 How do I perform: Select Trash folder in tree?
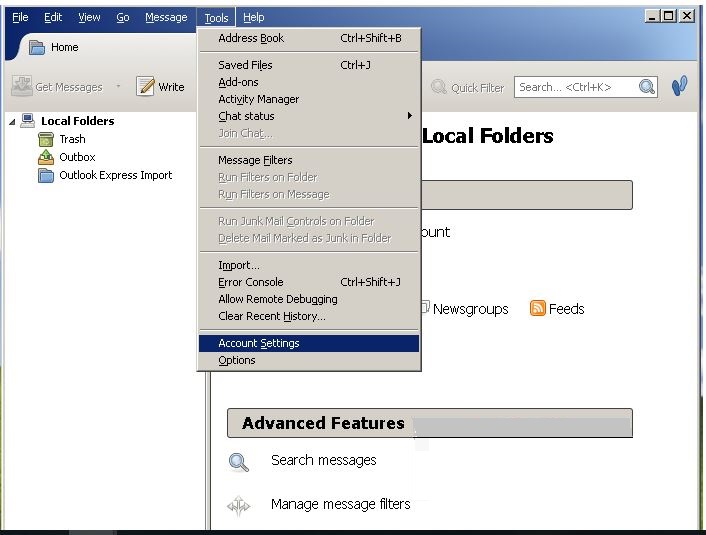point(72,139)
